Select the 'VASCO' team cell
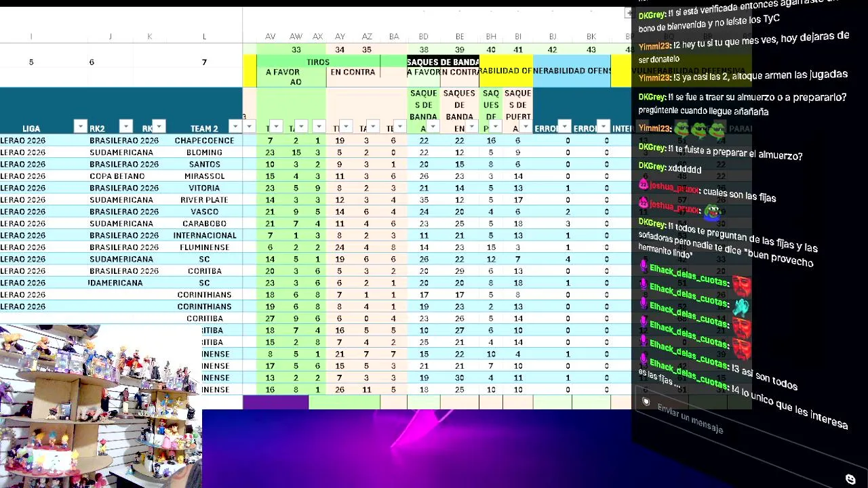 204,211
